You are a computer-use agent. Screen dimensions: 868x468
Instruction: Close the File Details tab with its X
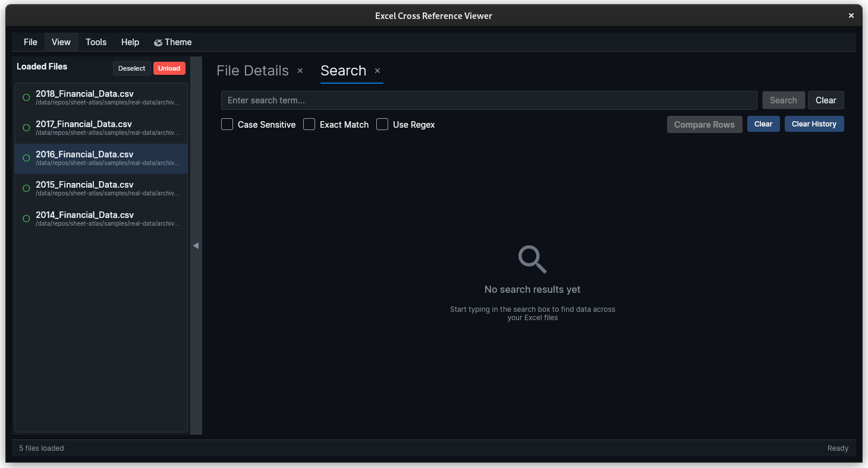coord(300,71)
